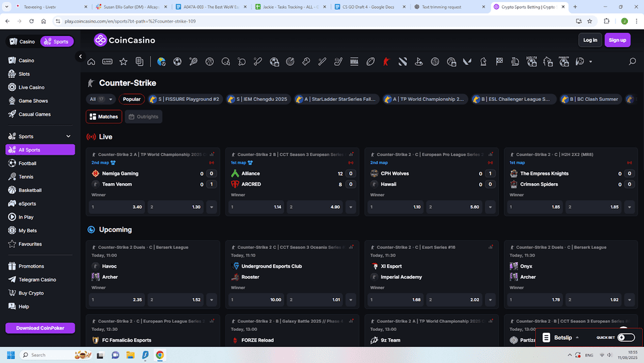Expand more markets for Havoc vs Archer
The height and width of the screenshot is (363, 644).
[211, 300]
